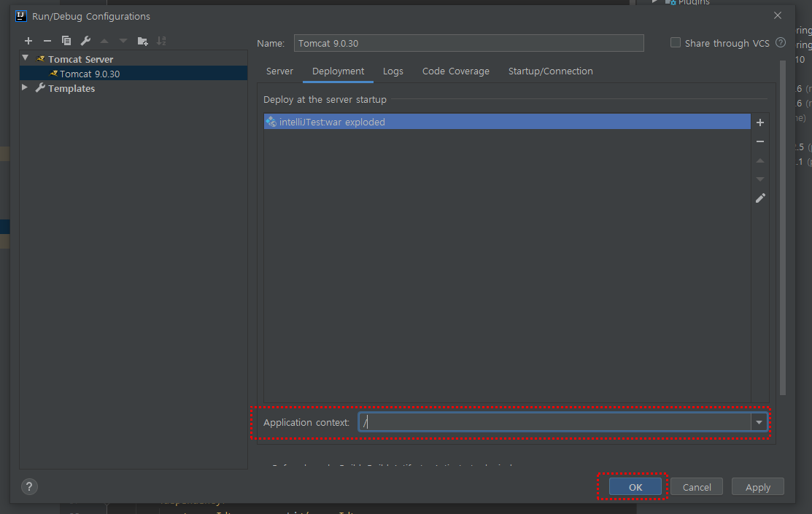Viewport: 812px width, 514px height.
Task: Select intelliJTest:war exploded deployment row
Action: [x=507, y=122]
